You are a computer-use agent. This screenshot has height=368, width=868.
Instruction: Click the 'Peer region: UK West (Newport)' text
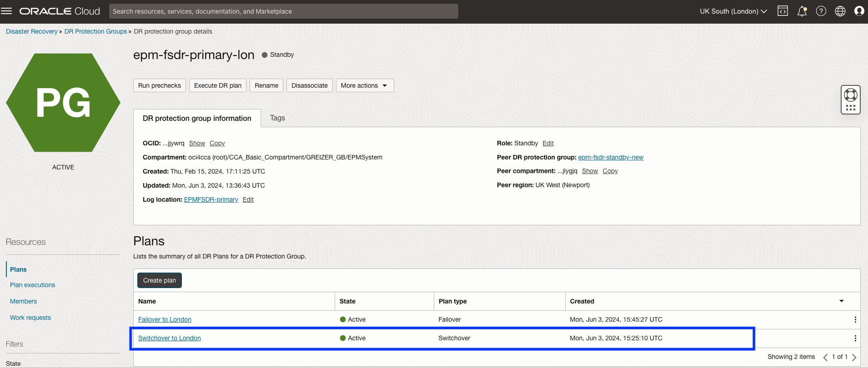pos(543,185)
